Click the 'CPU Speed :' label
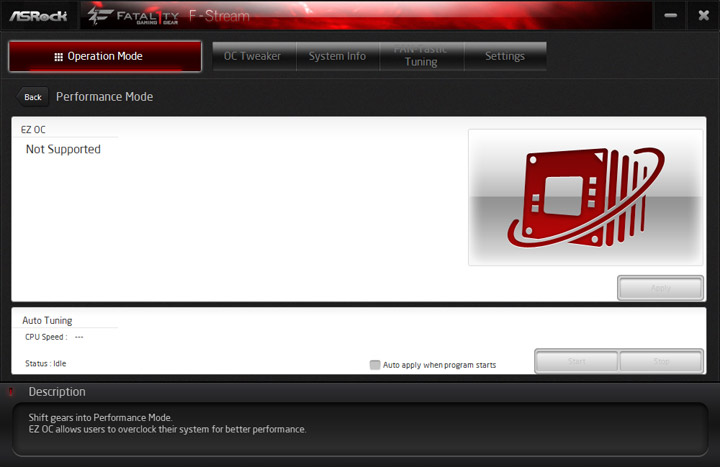 [46, 337]
